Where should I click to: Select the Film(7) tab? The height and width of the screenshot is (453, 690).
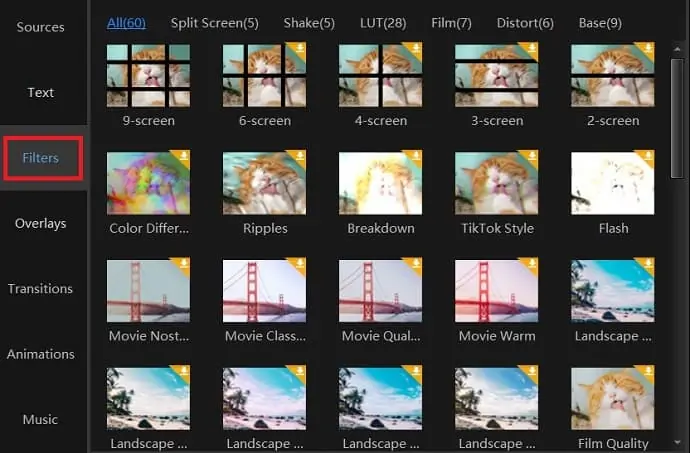click(x=451, y=23)
